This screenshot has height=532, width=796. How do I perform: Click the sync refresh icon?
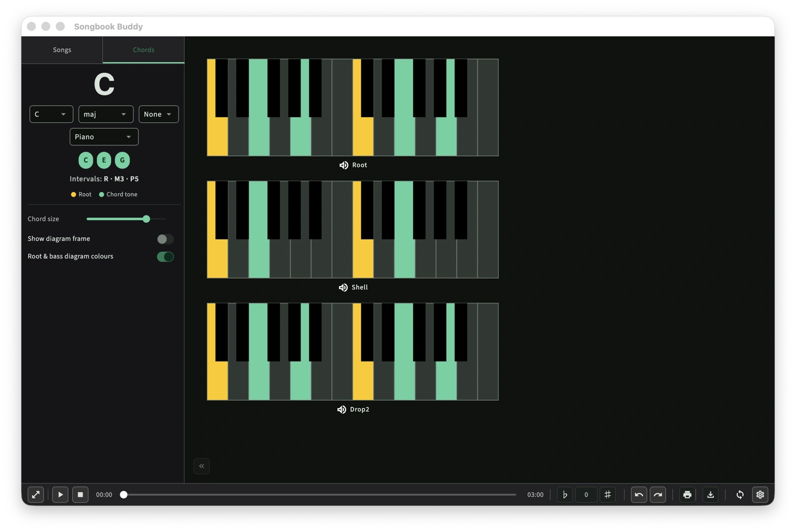(x=740, y=495)
